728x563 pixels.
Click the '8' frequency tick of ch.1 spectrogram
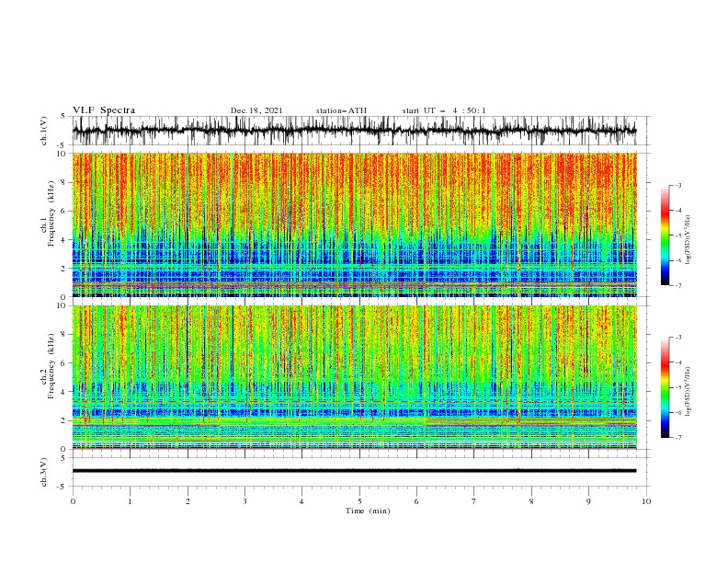(64, 182)
